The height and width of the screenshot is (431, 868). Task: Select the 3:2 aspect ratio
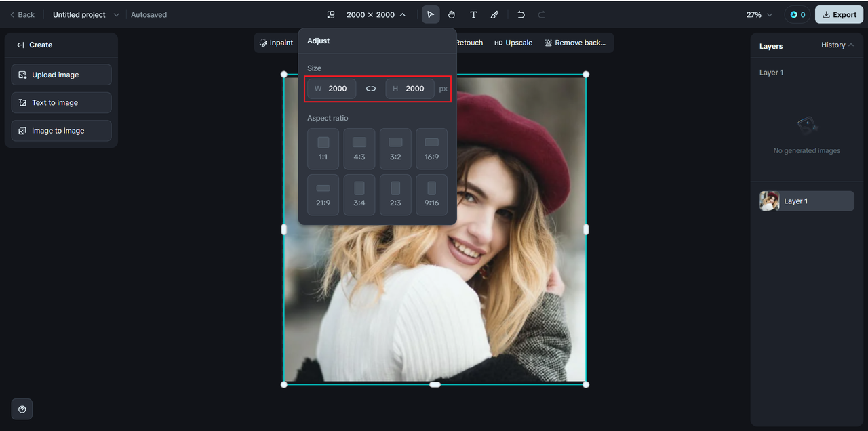395,149
